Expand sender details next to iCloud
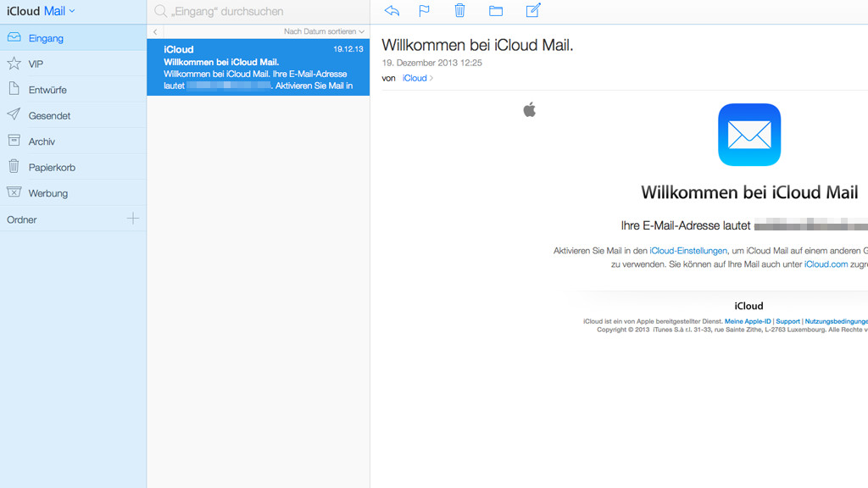The width and height of the screenshot is (868, 488). coord(431,79)
